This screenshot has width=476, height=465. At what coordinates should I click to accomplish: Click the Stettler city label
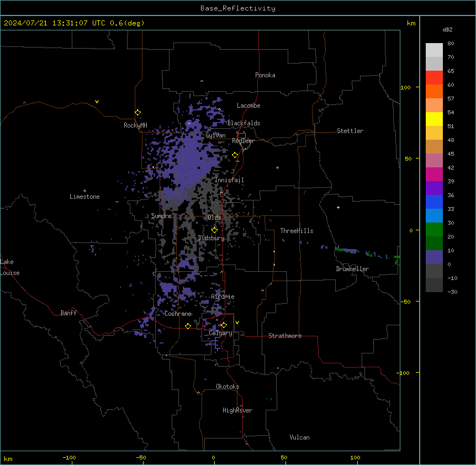(x=350, y=131)
